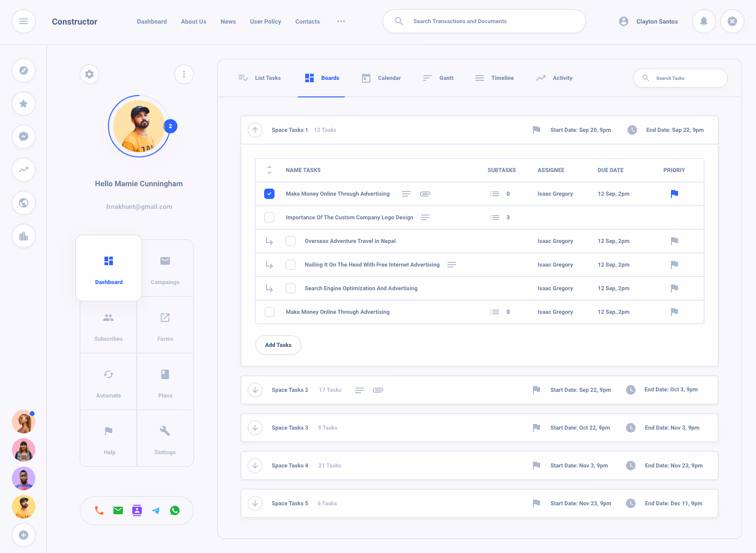Switch to the Calendar tab
The width and height of the screenshot is (756, 553).
(x=388, y=78)
